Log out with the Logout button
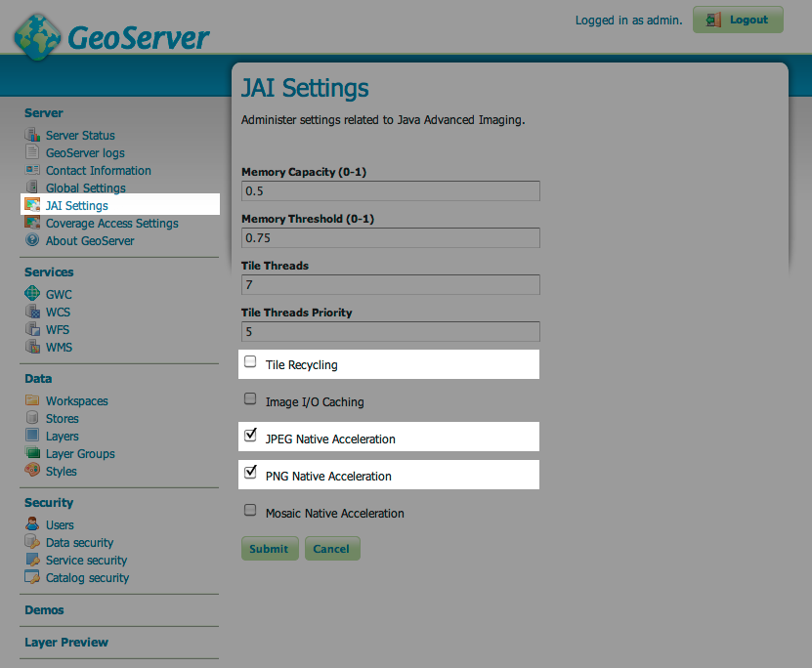Image resolution: width=812 pixels, height=668 pixels. point(738,20)
